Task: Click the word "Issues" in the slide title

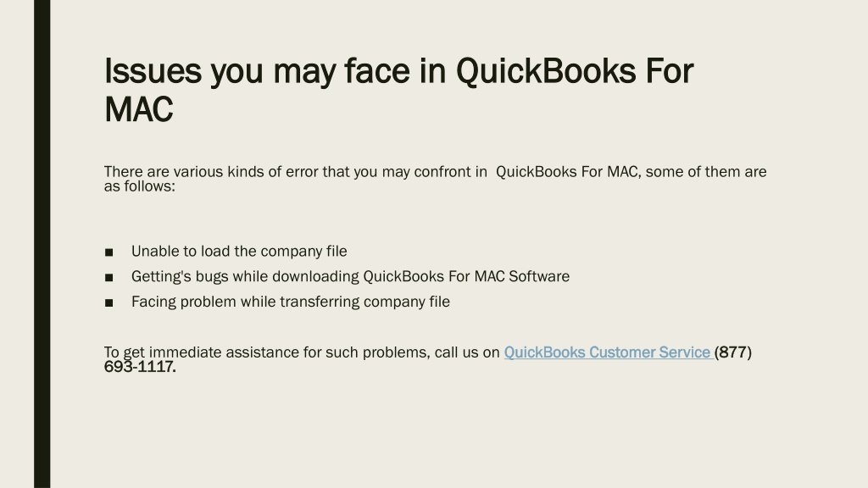Action: pyautogui.click(x=153, y=71)
